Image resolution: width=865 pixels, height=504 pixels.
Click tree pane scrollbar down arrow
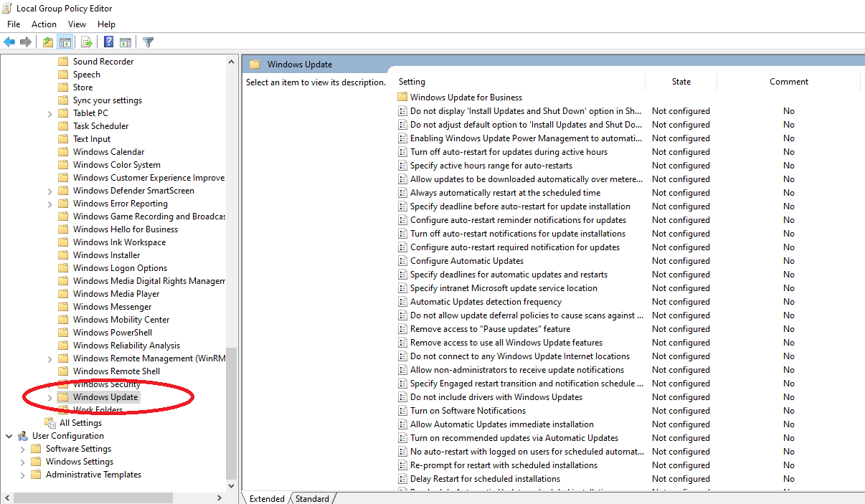232,485
